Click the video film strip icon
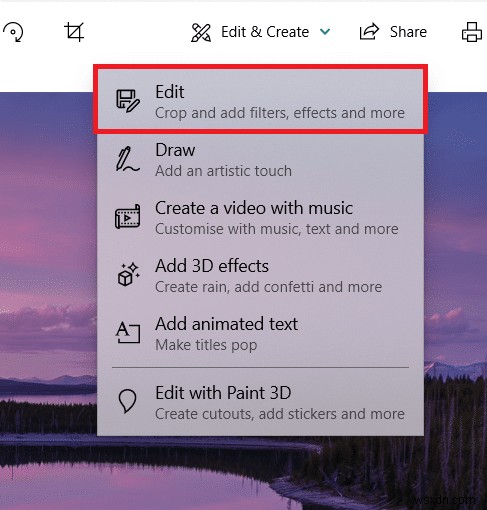The height and width of the screenshot is (510, 487). (x=128, y=217)
